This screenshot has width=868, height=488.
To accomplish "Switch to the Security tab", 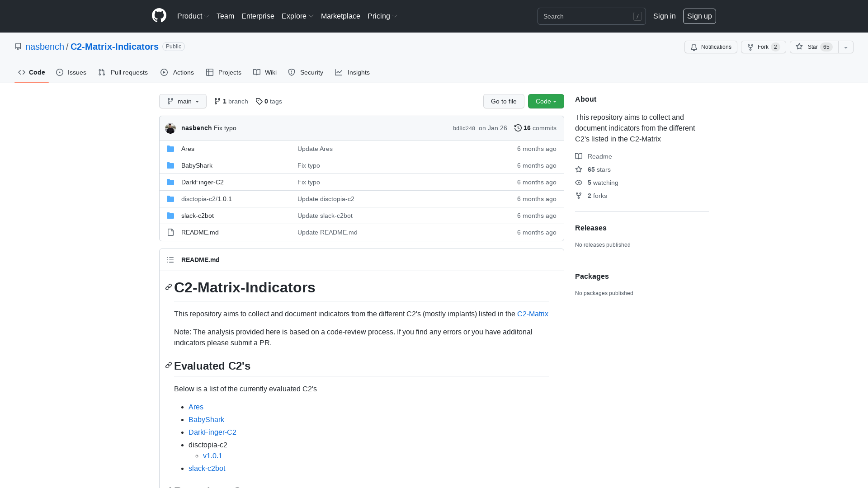I will [306, 72].
